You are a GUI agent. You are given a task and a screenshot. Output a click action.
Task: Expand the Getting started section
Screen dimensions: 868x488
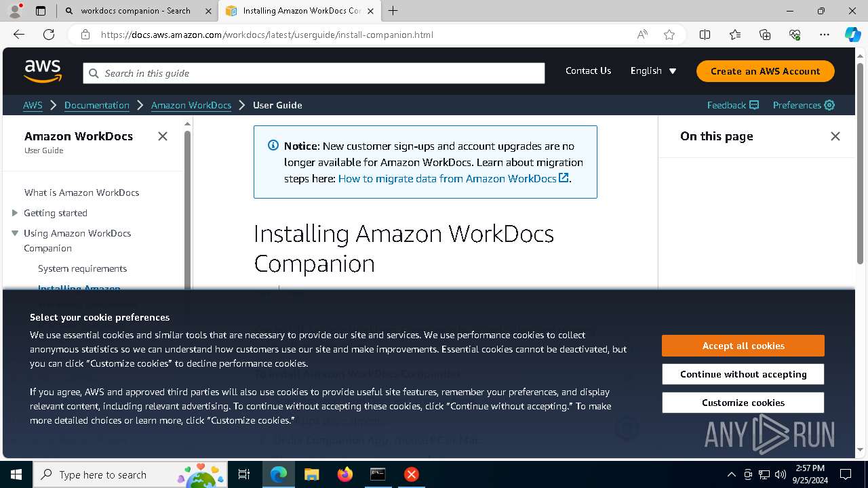click(x=15, y=213)
